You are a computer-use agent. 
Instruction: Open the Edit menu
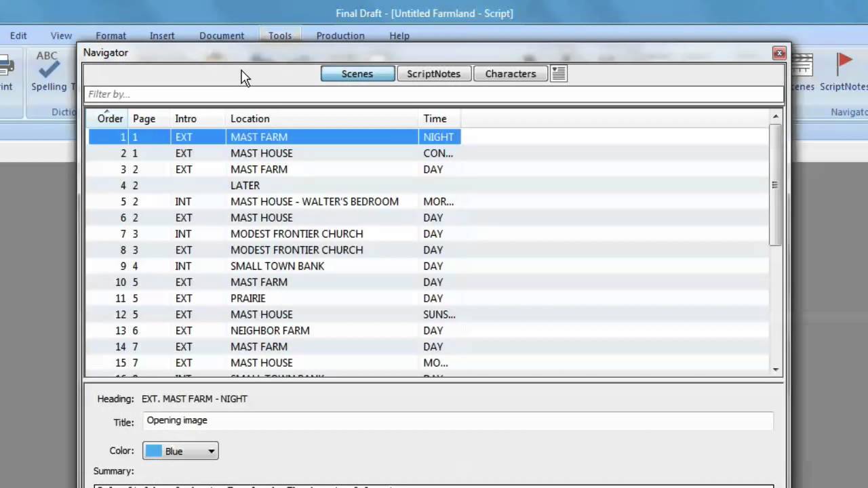[x=18, y=36]
